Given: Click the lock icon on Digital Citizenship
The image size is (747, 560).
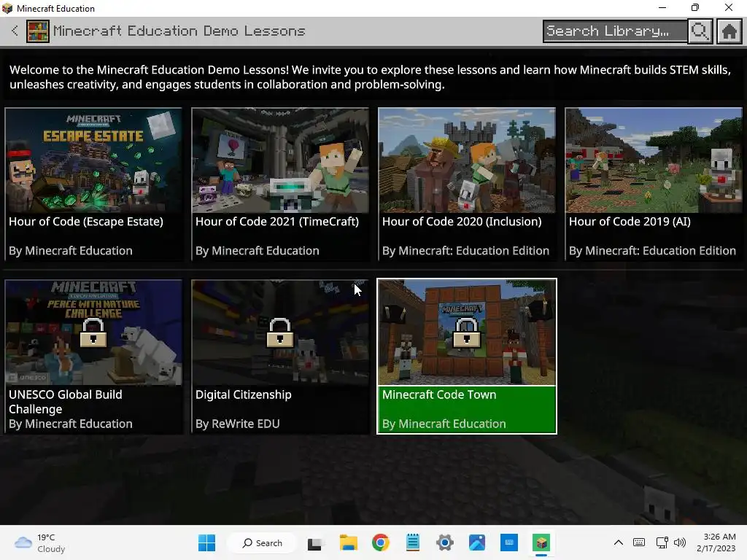Looking at the screenshot, I should pos(279,332).
